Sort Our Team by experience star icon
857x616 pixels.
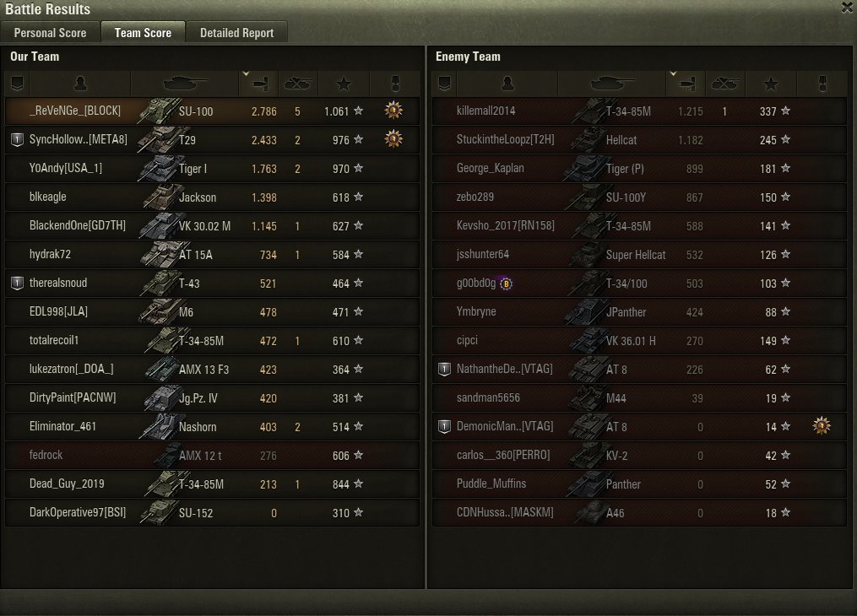tap(344, 84)
